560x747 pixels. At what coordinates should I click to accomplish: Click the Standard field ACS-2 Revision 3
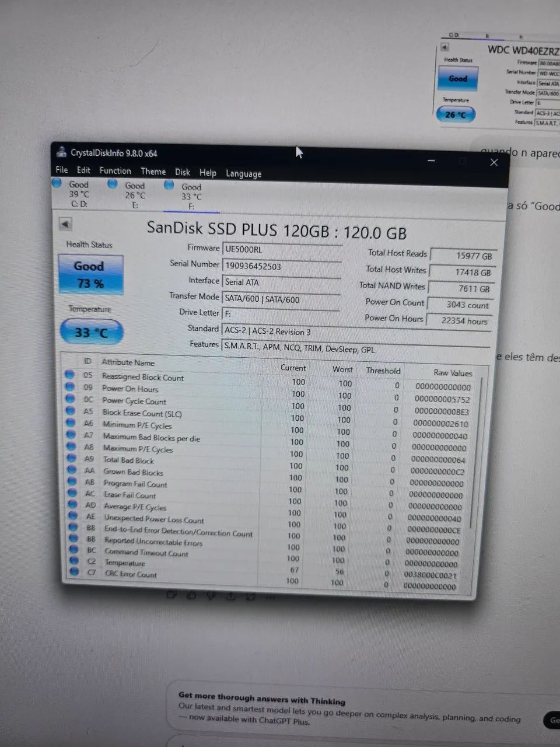(x=355, y=332)
